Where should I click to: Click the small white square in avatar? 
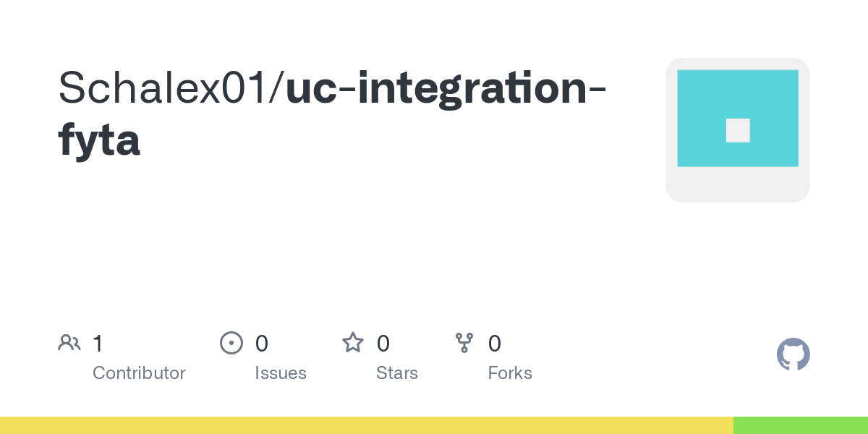(738, 130)
